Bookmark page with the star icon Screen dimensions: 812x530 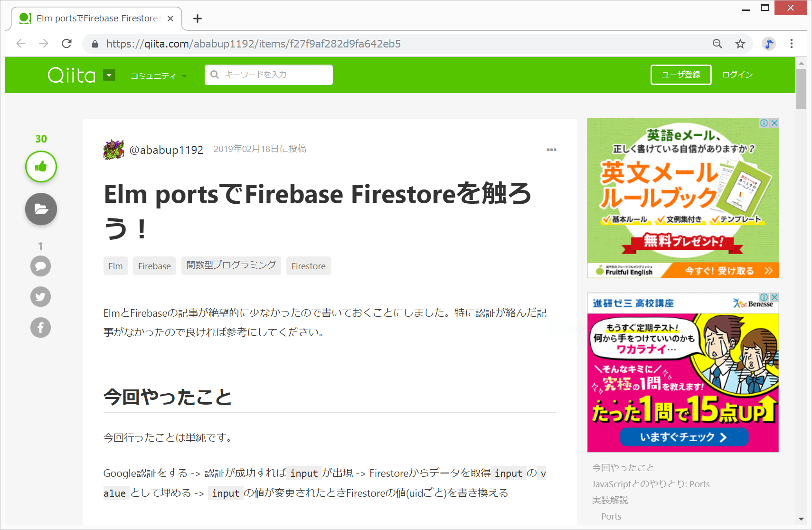pyautogui.click(x=740, y=44)
